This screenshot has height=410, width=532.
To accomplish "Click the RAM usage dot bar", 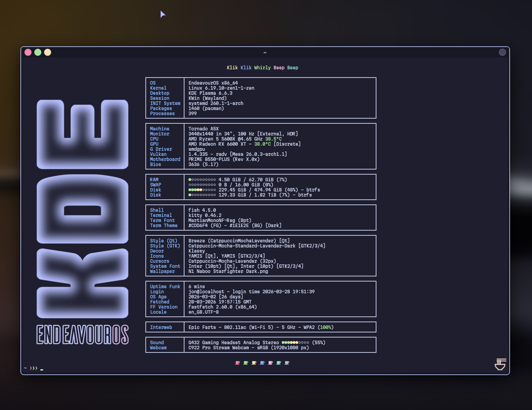I will click(x=202, y=180).
